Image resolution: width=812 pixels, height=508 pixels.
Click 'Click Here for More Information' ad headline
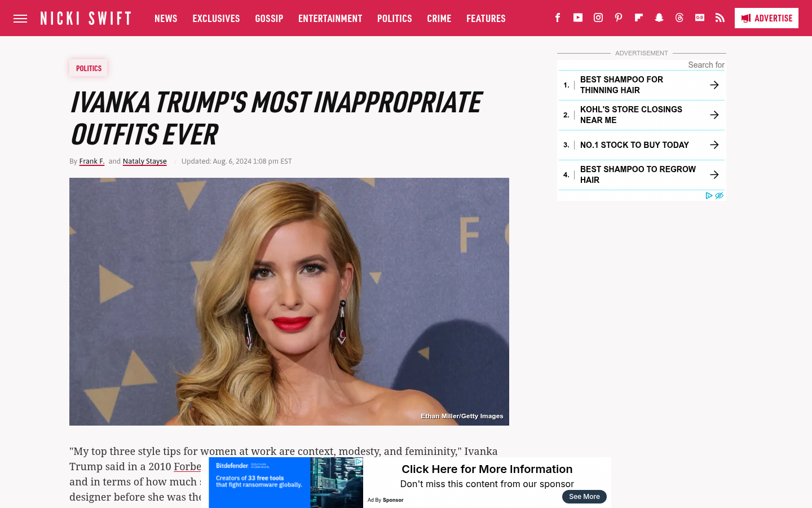[x=487, y=469]
